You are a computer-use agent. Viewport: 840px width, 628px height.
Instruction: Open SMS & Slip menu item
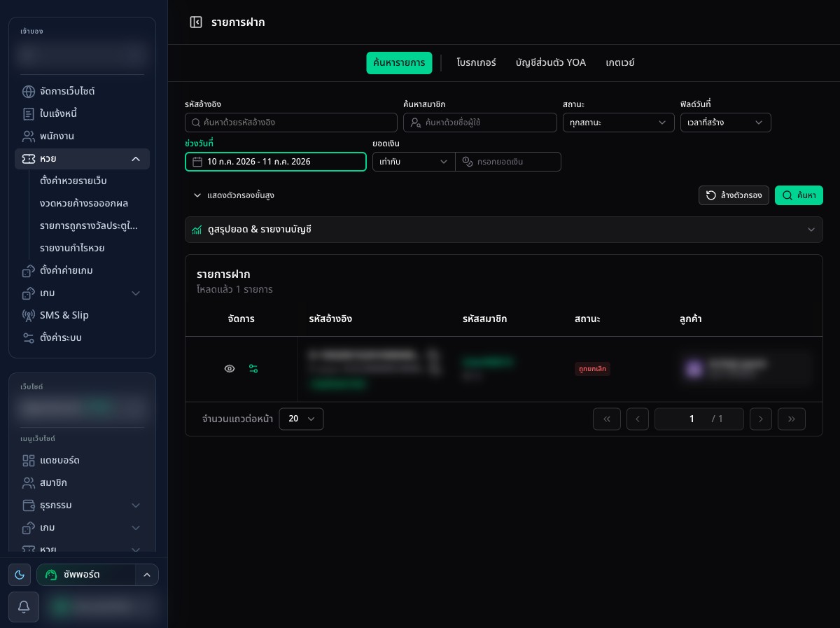82,315
